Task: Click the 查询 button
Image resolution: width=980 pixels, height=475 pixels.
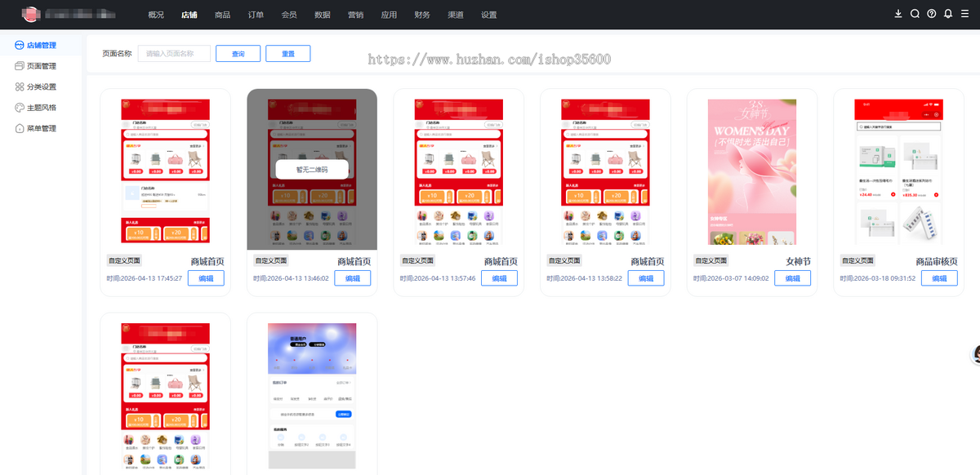Action: coord(238,54)
